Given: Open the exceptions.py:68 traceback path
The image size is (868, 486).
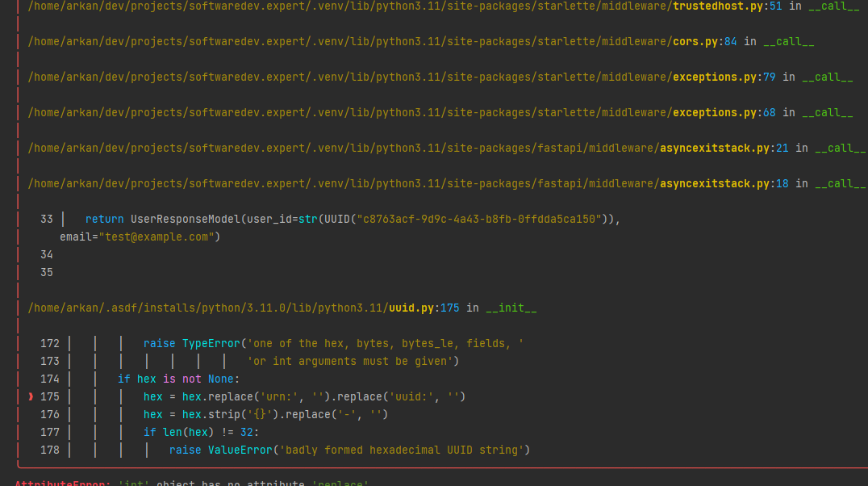Looking at the screenshot, I should click(x=402, y=112).
